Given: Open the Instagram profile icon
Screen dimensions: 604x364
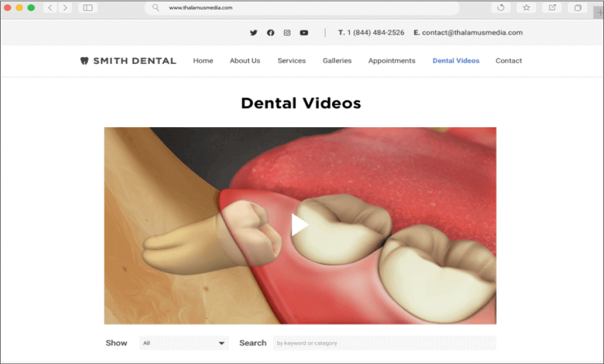Looking at the screenshot, I should [x=287, y=33].
